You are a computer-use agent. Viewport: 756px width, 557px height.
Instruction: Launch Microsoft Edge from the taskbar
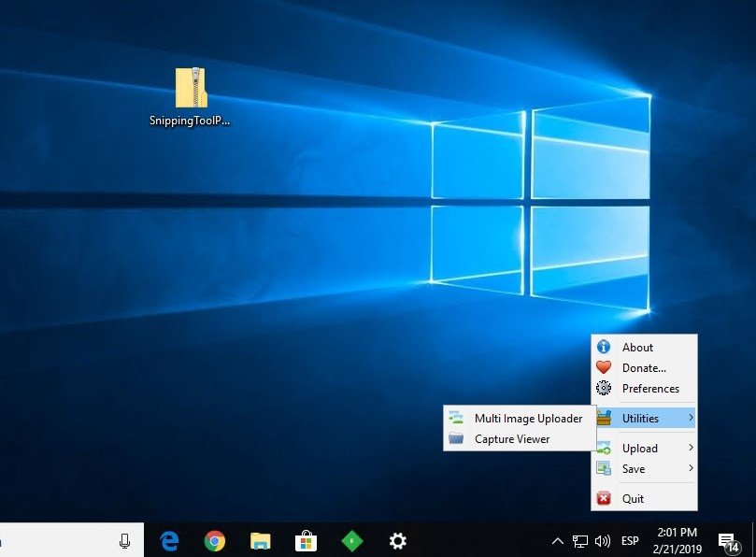click(x=170, y=541)
